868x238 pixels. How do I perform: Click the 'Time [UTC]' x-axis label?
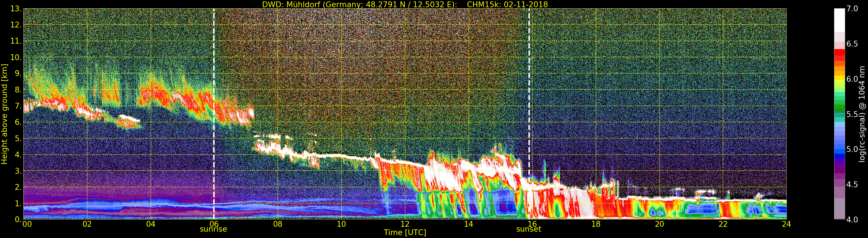coord(405,232)
